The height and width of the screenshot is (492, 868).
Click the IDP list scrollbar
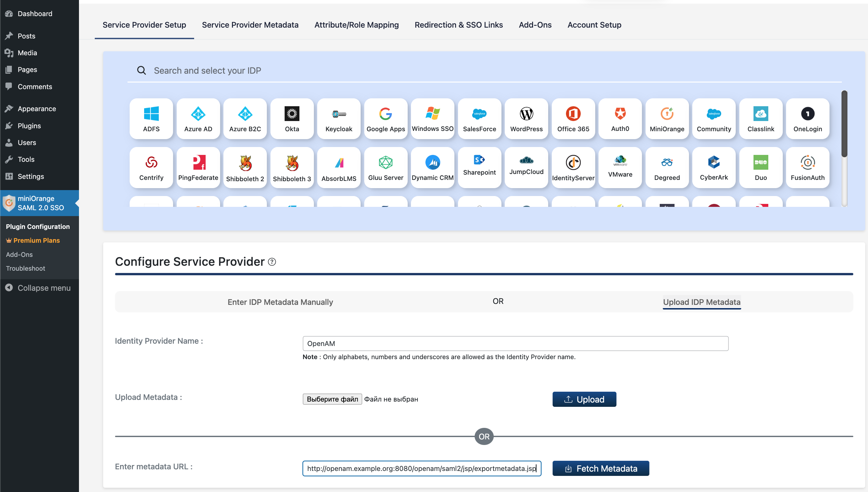click(844, 124)
